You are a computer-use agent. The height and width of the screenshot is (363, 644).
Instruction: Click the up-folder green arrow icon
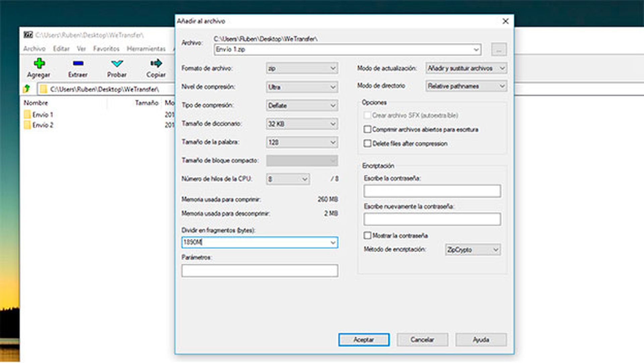point(27,89)
